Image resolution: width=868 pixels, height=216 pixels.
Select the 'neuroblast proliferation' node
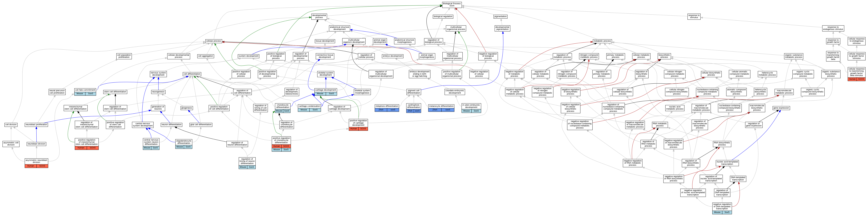(x=36, y=125)
